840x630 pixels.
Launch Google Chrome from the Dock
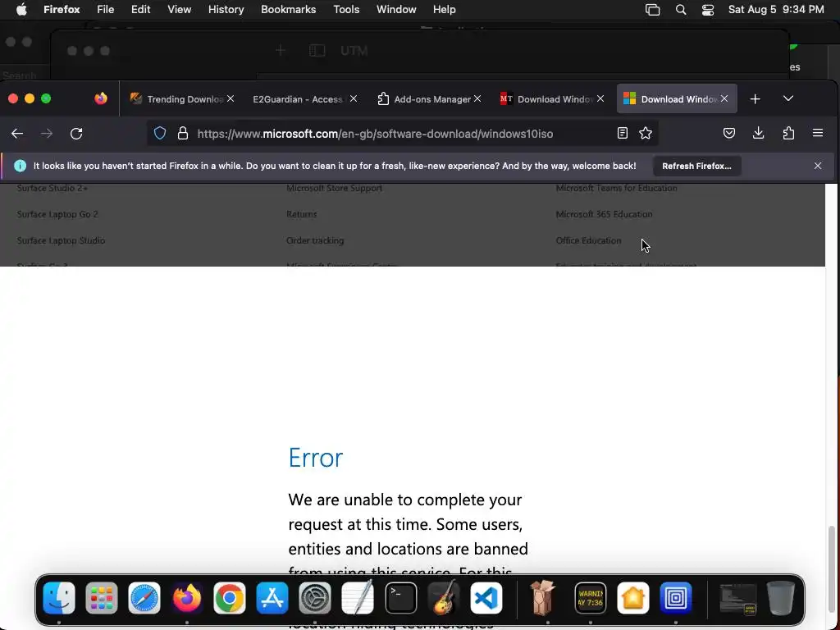230,598
